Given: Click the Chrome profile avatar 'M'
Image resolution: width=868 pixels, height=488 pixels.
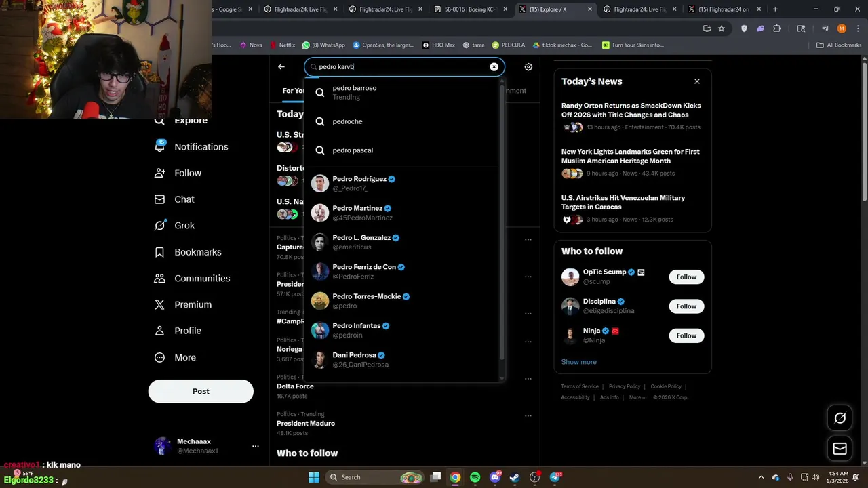Looking at the screenshot, I should 842,28.
